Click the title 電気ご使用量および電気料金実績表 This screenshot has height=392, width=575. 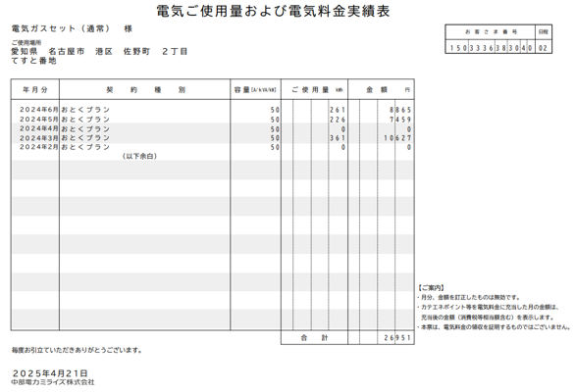[x=273, y=11]
